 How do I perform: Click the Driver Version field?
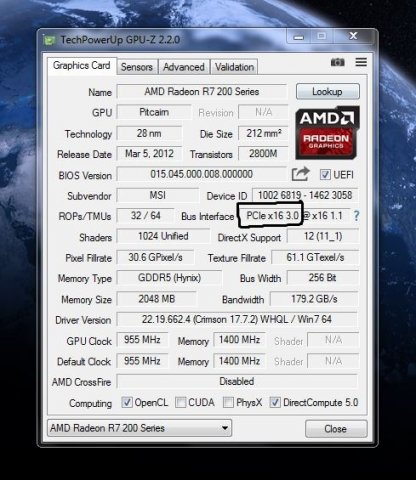pos(237,320)
